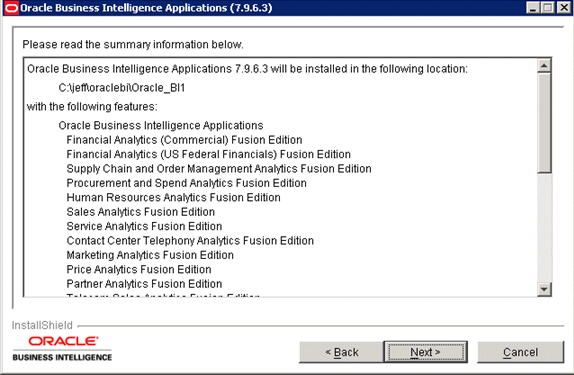Click the InstallShield label

(x=42, y=325)
